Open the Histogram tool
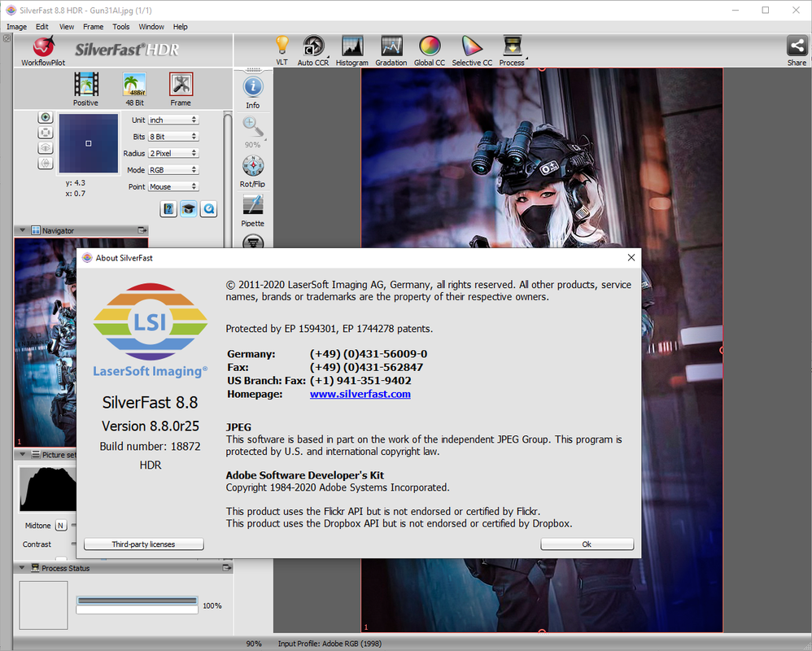Image resolution: width=812 pixels, height=651 pixels. 352,50
